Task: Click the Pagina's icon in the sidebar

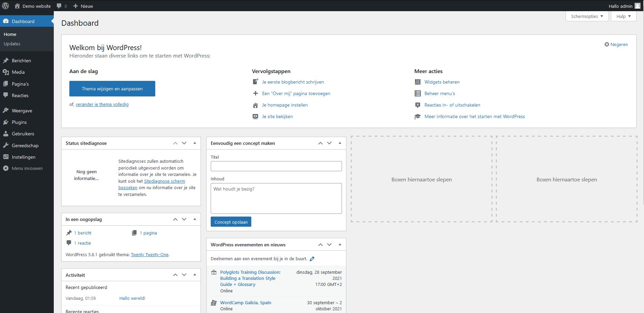Action: pyautogui.click(x=6, y=84)
